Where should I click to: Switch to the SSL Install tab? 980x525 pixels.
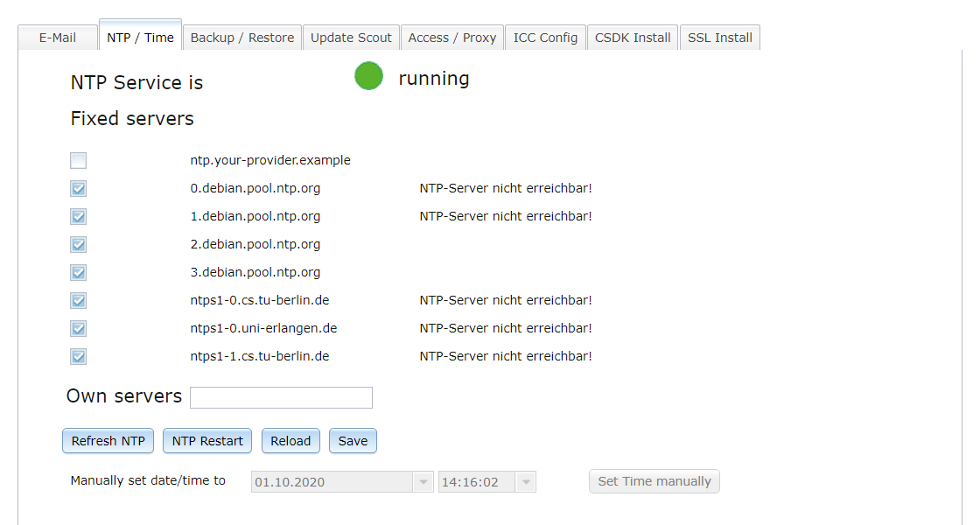click(719, 38)
